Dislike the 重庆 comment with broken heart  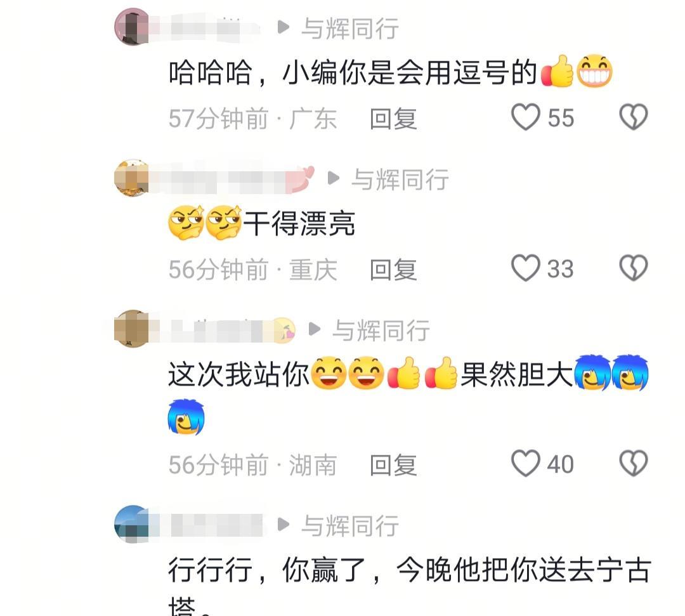(634, 268)
